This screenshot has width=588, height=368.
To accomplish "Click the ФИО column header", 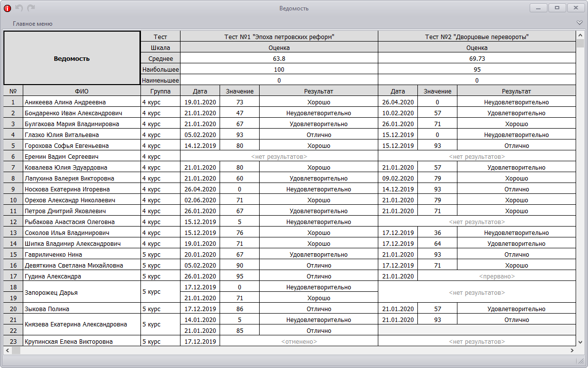I will 82,91.
